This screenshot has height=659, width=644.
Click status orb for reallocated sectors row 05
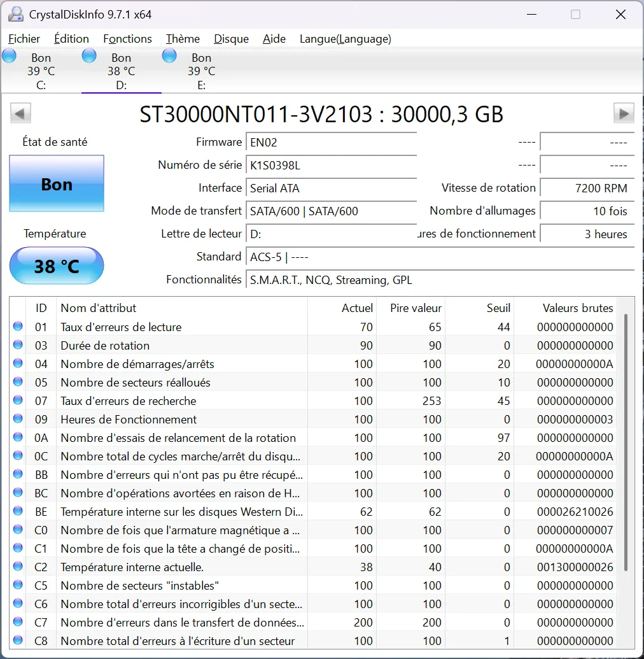18,383
